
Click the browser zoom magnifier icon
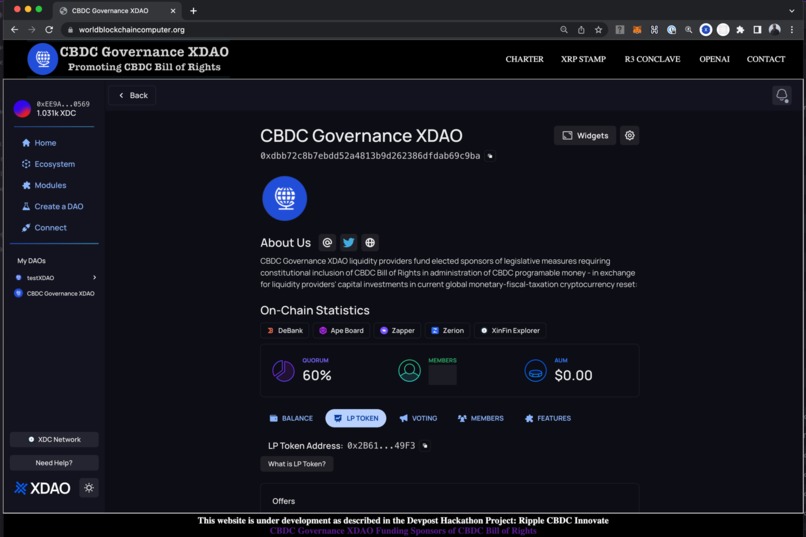[564, 30]
